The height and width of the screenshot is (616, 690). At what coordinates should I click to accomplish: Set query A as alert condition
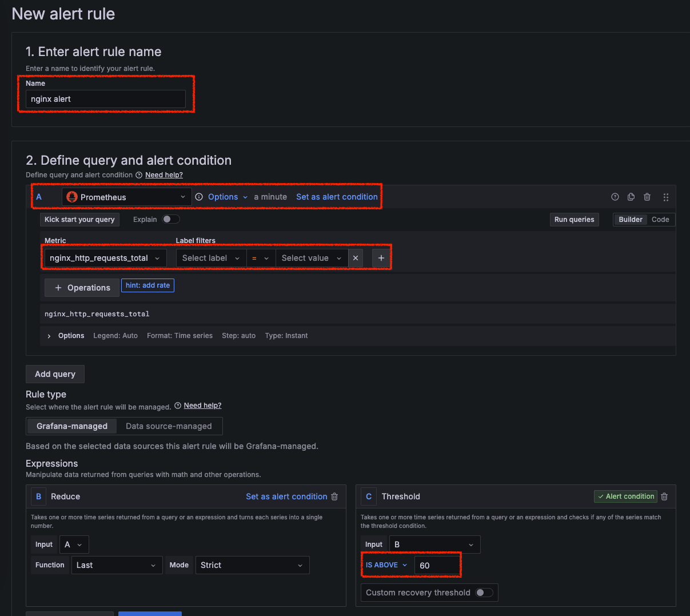337,197
